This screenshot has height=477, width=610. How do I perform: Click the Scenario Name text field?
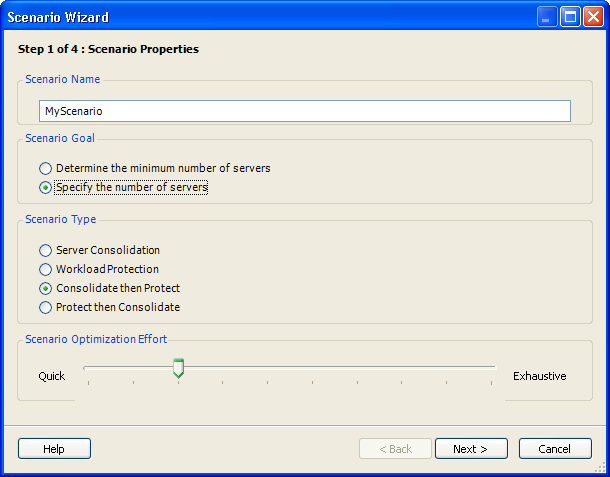pos(304,111)
